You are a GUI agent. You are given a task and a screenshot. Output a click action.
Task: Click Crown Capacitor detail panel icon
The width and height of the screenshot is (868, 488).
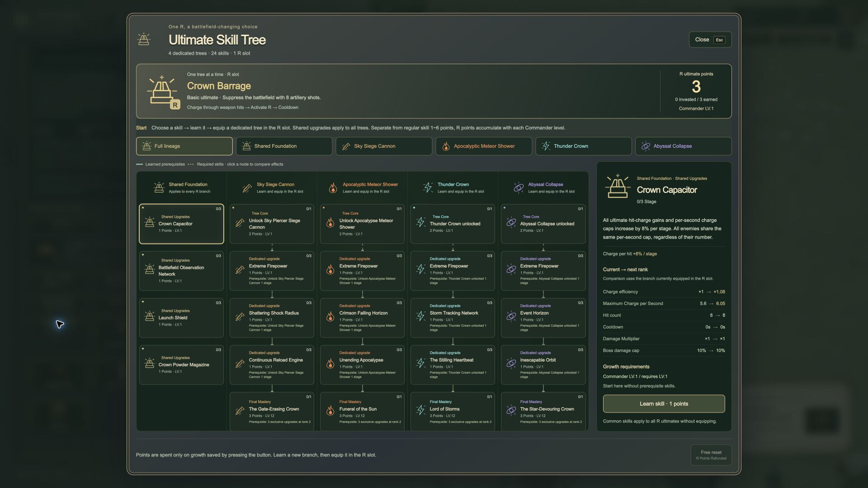(x=618, y=186)
